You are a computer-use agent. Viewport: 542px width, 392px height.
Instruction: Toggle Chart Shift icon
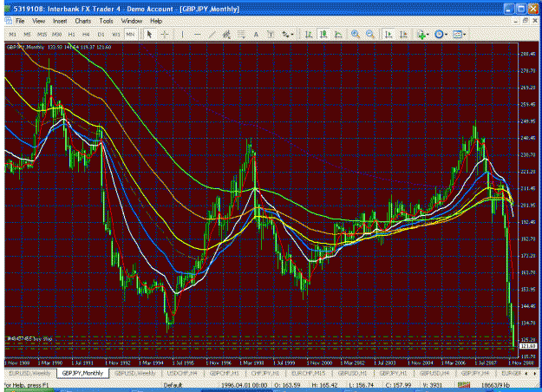coord(403,34)
